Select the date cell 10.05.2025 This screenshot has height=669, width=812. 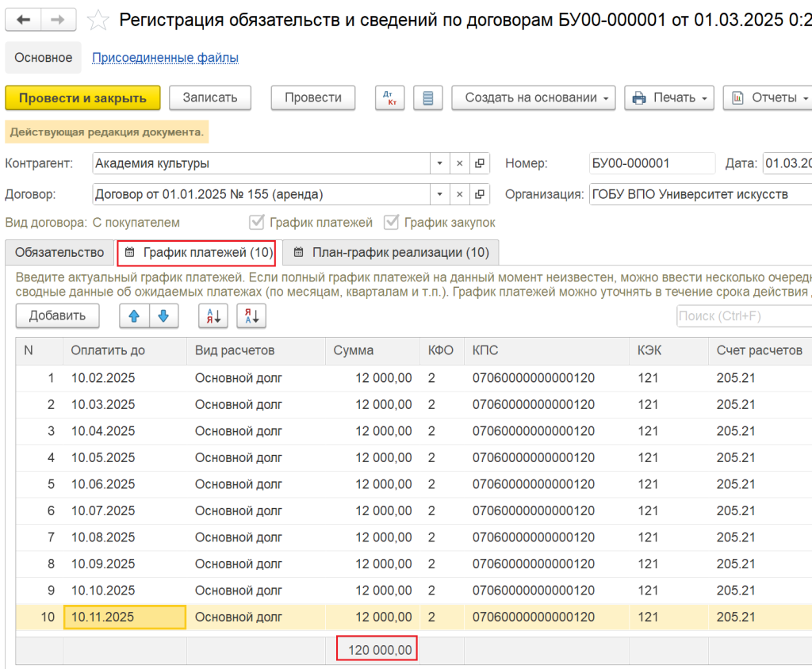(x=124, y=457)
